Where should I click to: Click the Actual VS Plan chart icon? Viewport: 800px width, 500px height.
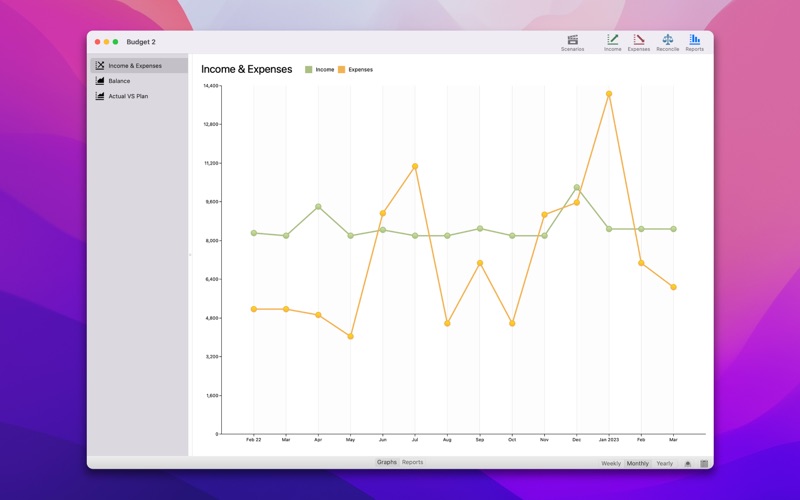[x=100, y=96]
